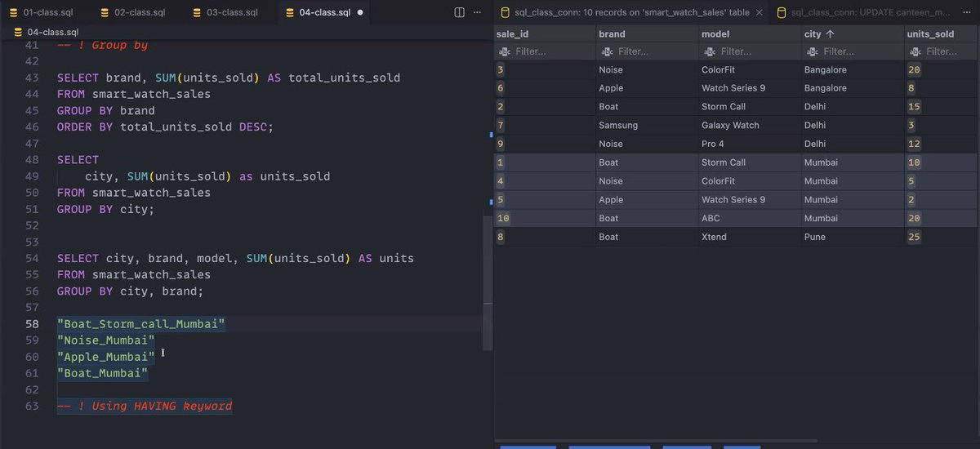Focus the brand filter field
980x449 pixels.
(x=648, y=51)
